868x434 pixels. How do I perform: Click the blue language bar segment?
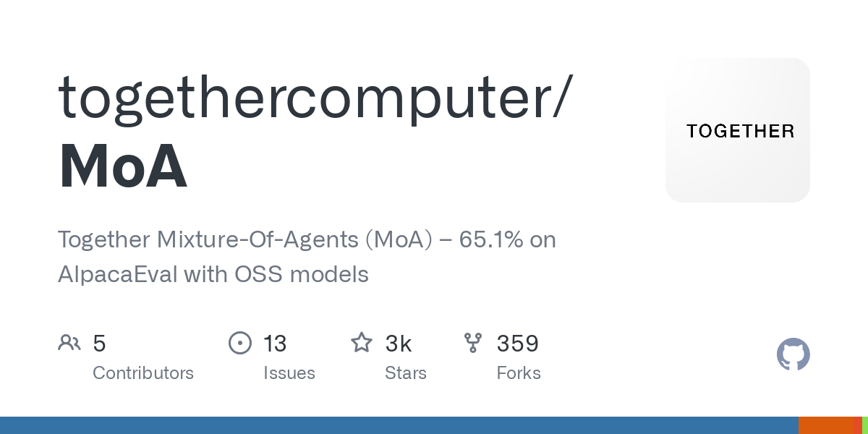[399, 425]
